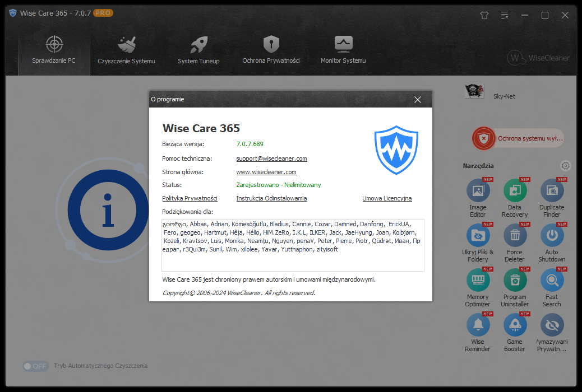Open the Wise Reminder bell tool

(x=478, y=333)
